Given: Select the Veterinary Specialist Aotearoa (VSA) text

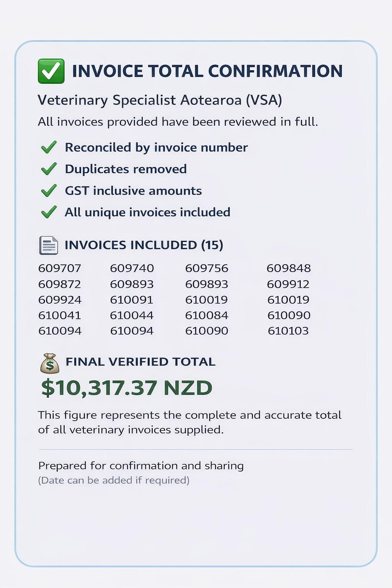Looking at the screenshot, I should click(160, 100).
